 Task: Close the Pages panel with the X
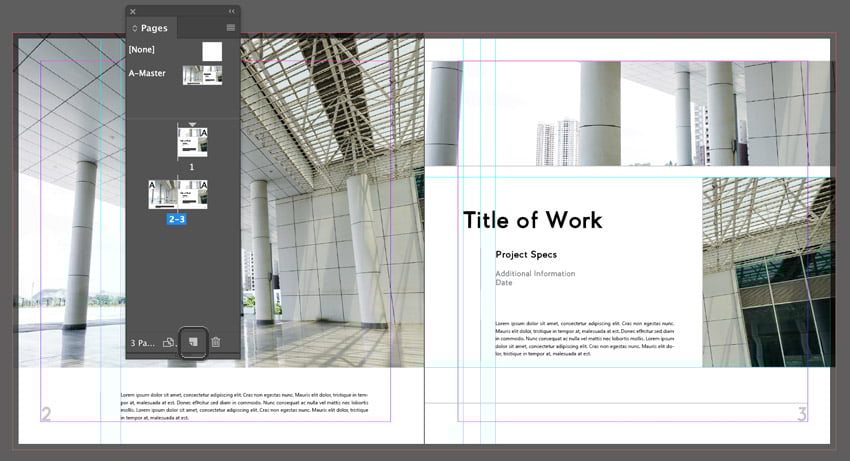tap(133, 11)
